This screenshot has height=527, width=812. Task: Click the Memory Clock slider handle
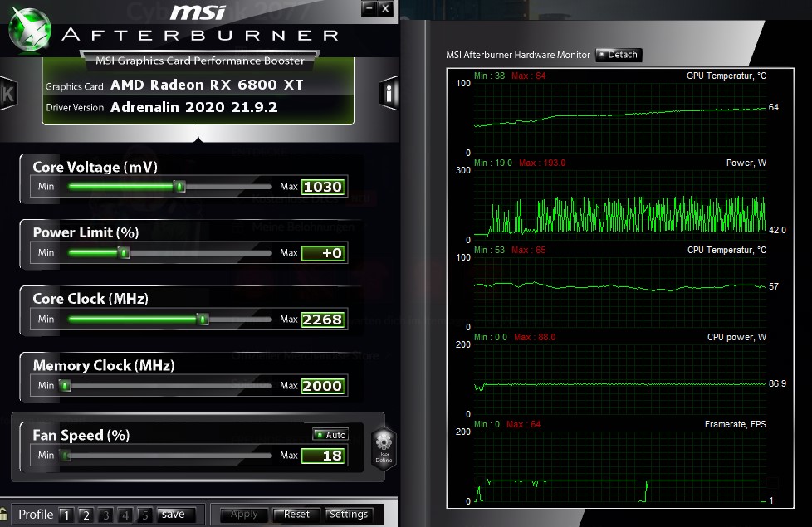(65, 386)
